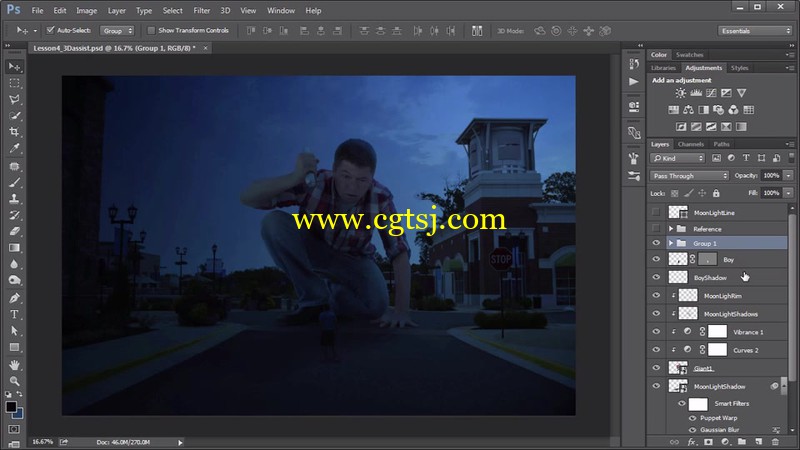800x450 pixels.
Task: Select the Lasso tool
Action: (x=14, y=99)
